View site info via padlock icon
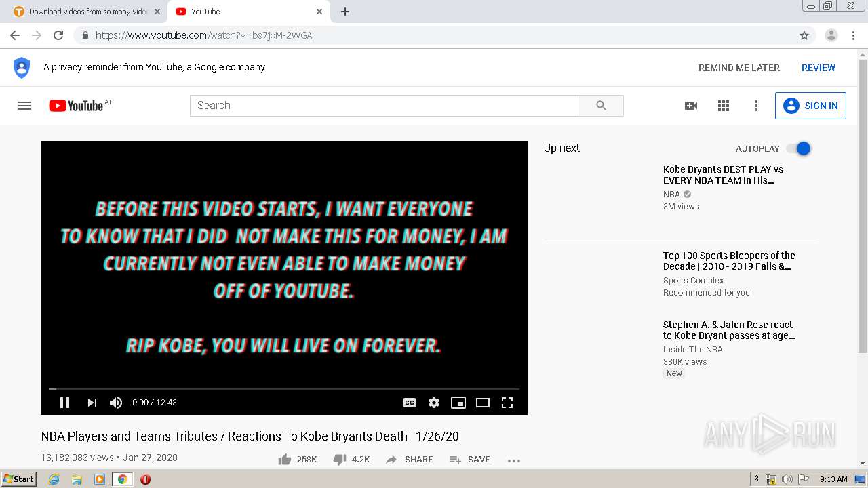This screenshot has height=488, width=868. [x=85, y=35]
